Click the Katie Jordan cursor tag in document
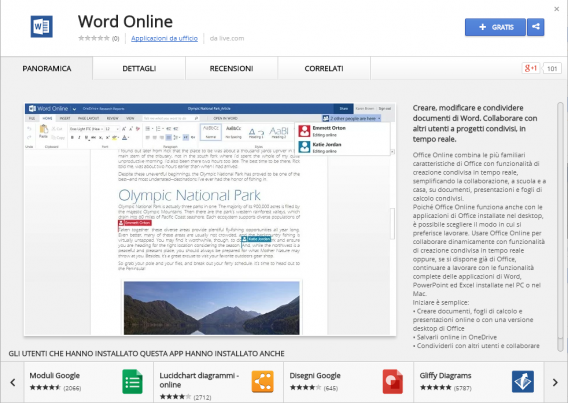The width and height of the screenshot is (568, 403). (256, 239)
